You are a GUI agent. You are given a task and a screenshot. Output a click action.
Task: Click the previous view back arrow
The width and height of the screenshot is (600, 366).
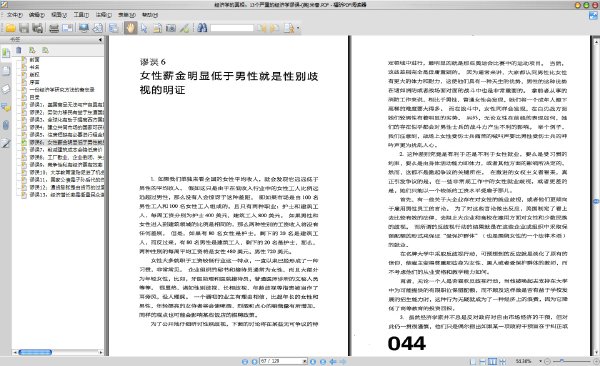tap(333, 361)
